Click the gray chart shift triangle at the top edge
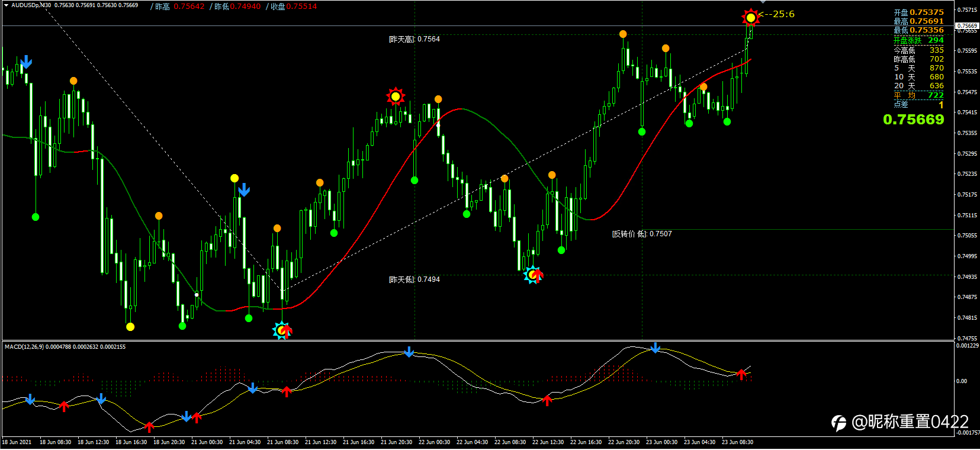 point(763,2)
